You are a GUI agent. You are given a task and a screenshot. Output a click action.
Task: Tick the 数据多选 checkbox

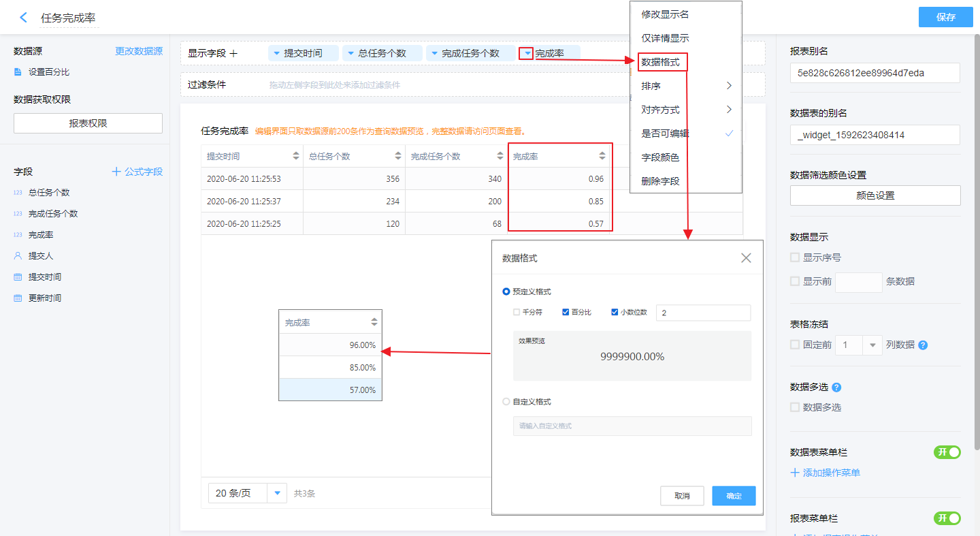[795, 407]
